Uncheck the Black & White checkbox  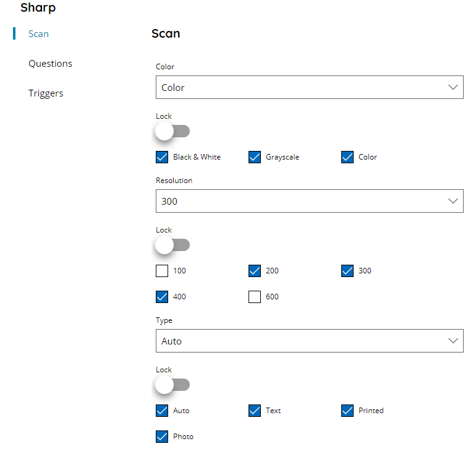tap(162, 157)
